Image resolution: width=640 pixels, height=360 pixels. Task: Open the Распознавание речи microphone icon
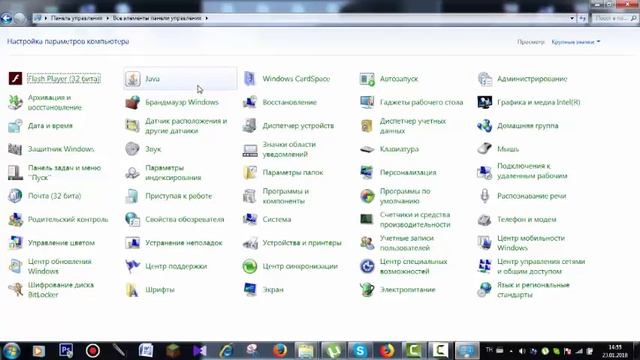484,196
